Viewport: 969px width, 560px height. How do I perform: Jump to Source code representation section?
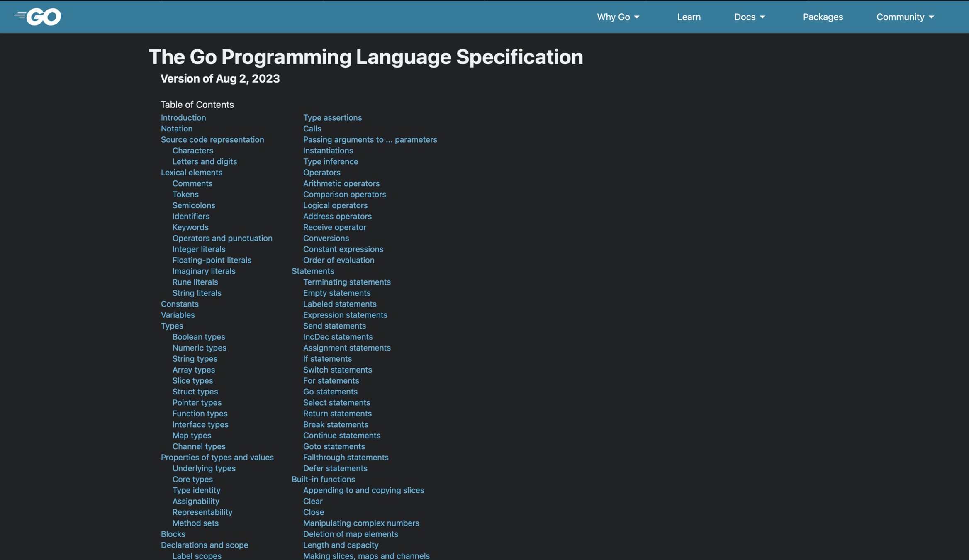tap(212, 140)
